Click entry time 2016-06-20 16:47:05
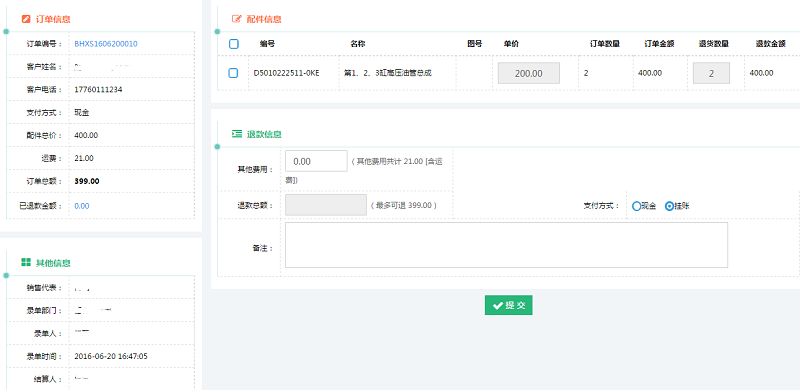 (x=111, y=356)
